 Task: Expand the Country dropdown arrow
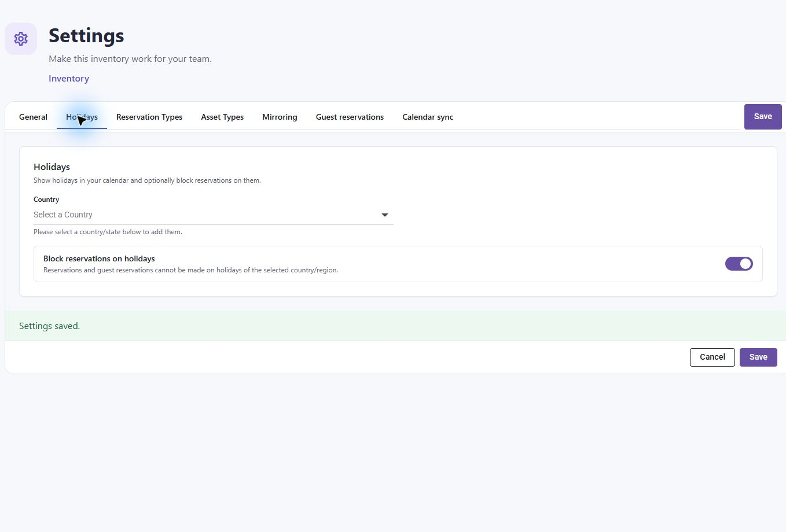pos(385,215)
